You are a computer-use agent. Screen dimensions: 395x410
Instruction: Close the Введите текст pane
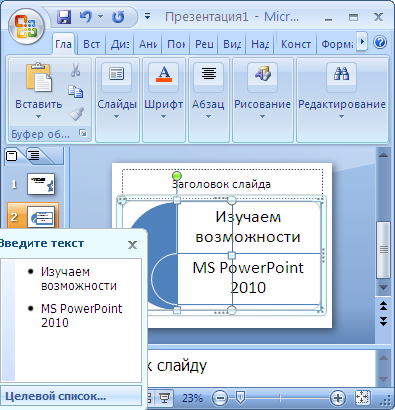tap(132, 245)
